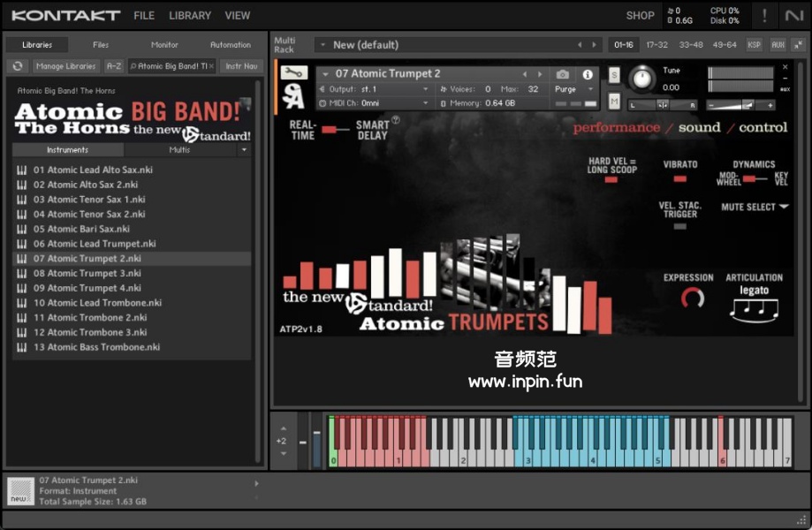
Task: Click the red Expression knob icon
Action: pos(693,299)
